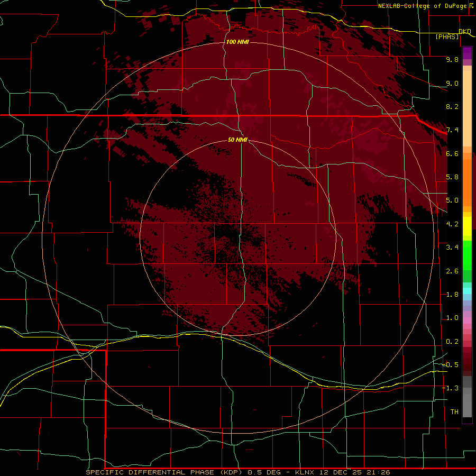
Task: Click the 9.8 scale value
Action: [452, 59]
